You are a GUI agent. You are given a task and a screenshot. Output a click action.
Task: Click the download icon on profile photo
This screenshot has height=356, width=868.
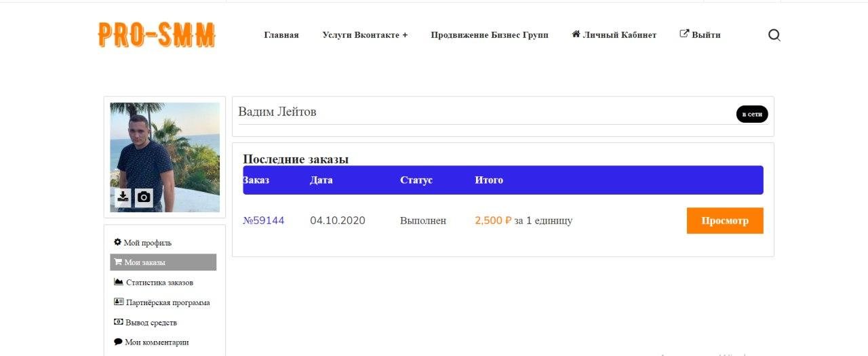[x=123, y=197]
